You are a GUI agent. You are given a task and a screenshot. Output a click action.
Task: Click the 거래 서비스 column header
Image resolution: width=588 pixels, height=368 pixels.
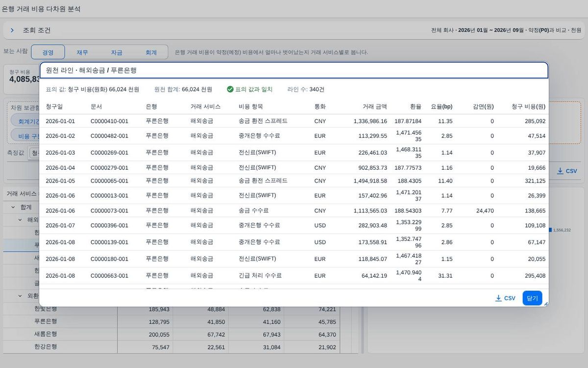point(206,106)
